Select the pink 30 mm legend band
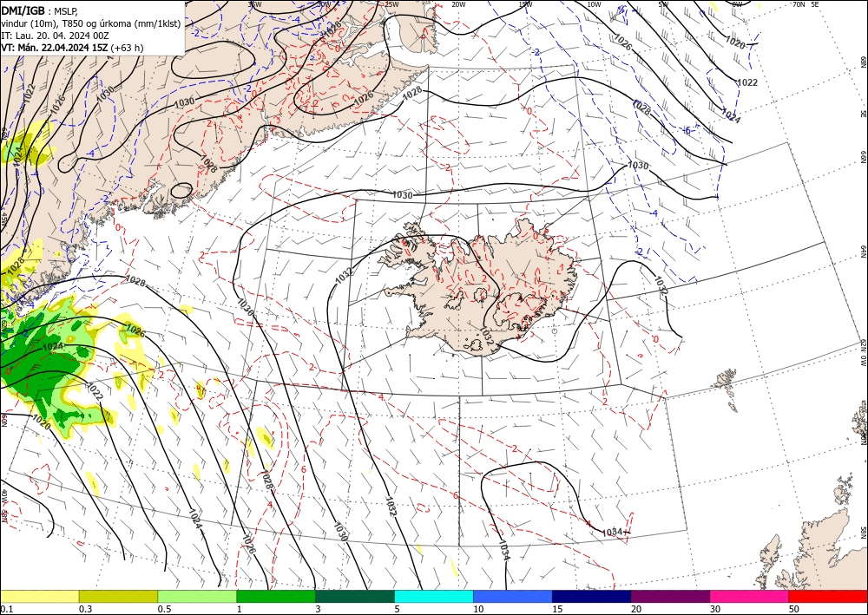The width and height of the screenshot is (868, 615). (750, 596)
